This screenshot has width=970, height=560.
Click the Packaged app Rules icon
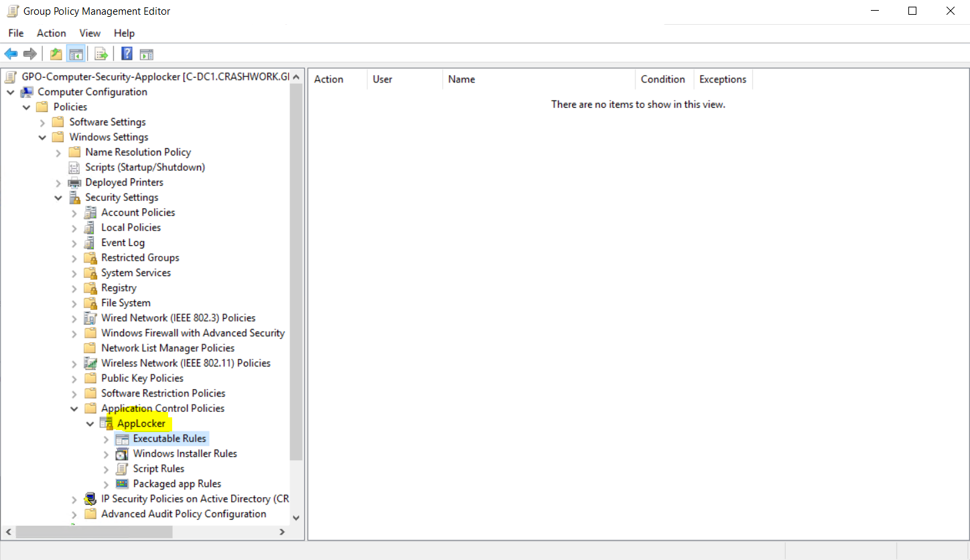[x=122, y=484]
